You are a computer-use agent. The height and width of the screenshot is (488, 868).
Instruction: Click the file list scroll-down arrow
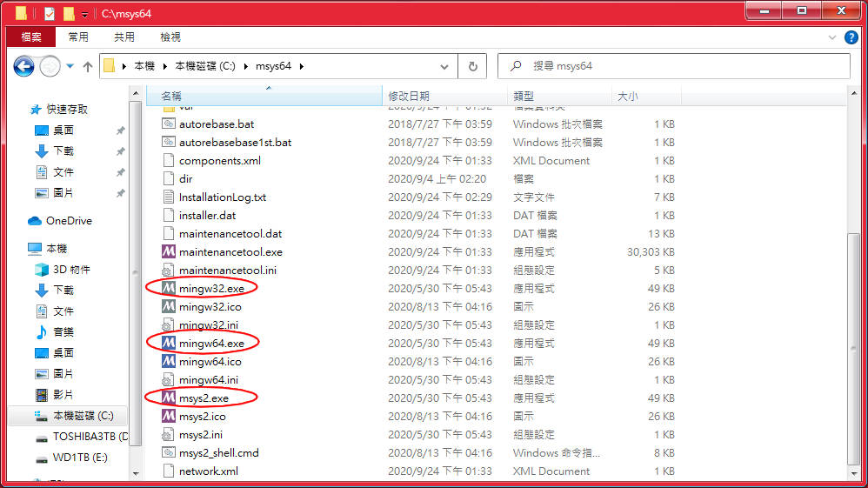(x=853, y=473)
